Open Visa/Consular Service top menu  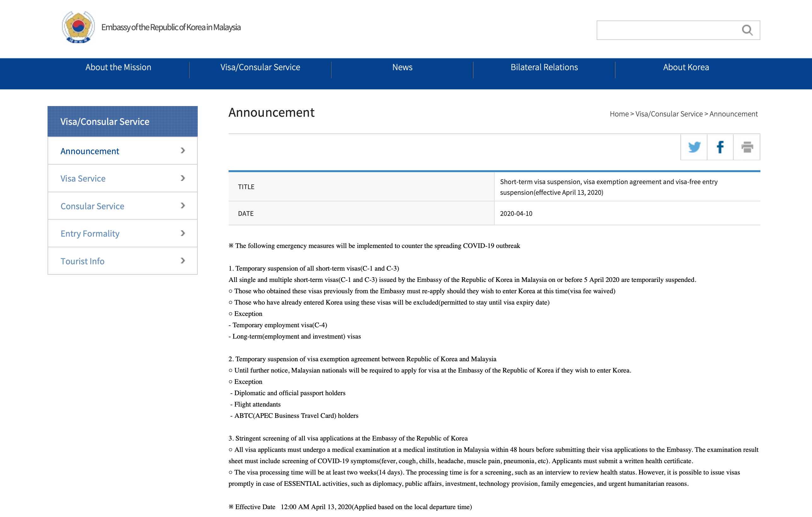point(260,67)
